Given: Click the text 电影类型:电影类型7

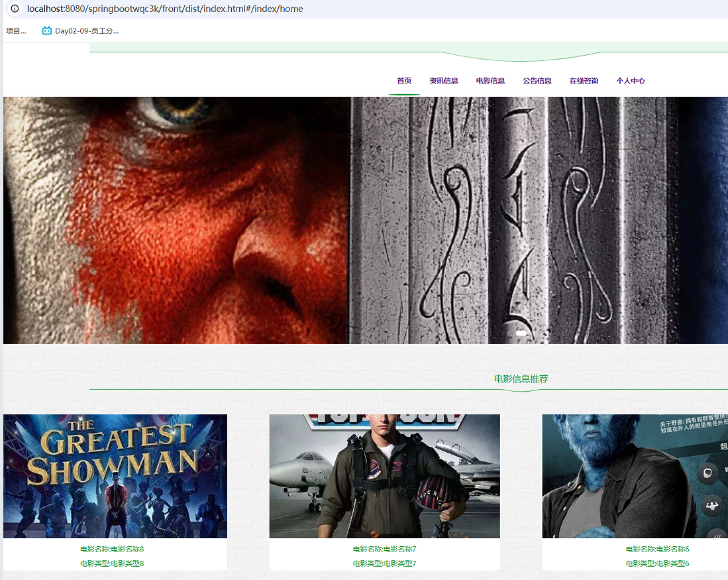Looking at the screenshot, I should 384,563.
